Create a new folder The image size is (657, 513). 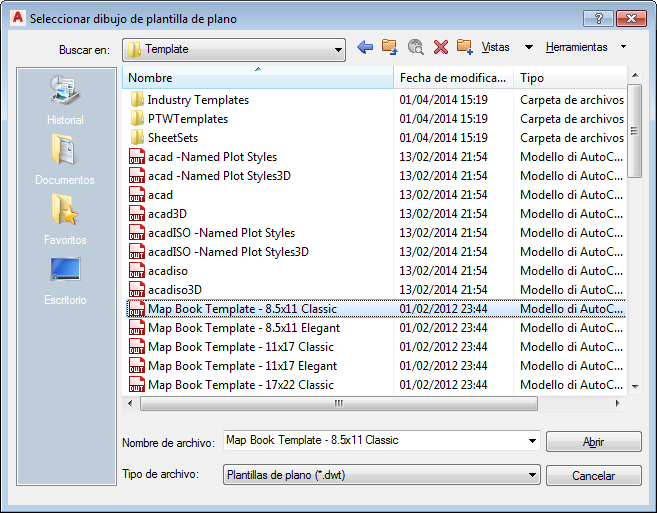click(x=465, y=47)
